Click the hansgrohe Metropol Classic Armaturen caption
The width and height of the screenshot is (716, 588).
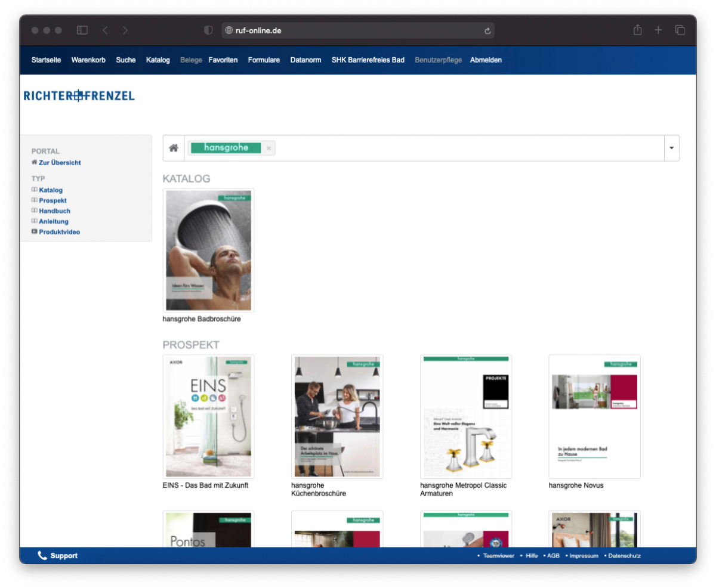[464, 490]
